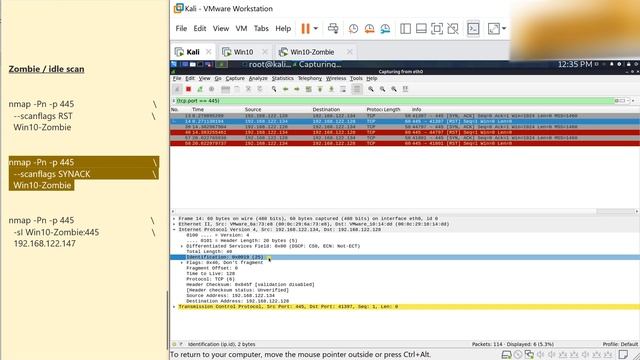Click the red stop capture button
This screenshot has width=640, height=360.
click(188, 89)
